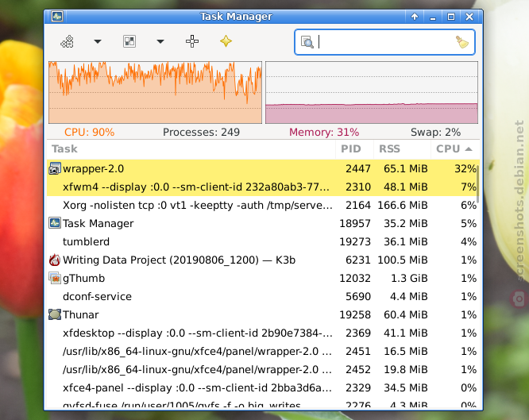Select the K3b Writing Data Project row
This screenshot has height=420, width=529.
[x=263, y=260]
